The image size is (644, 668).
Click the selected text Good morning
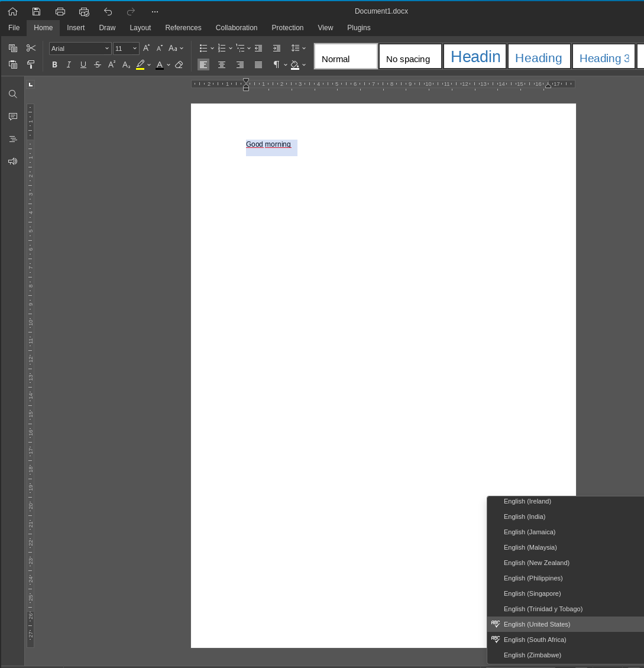click(x=268, y=144)
